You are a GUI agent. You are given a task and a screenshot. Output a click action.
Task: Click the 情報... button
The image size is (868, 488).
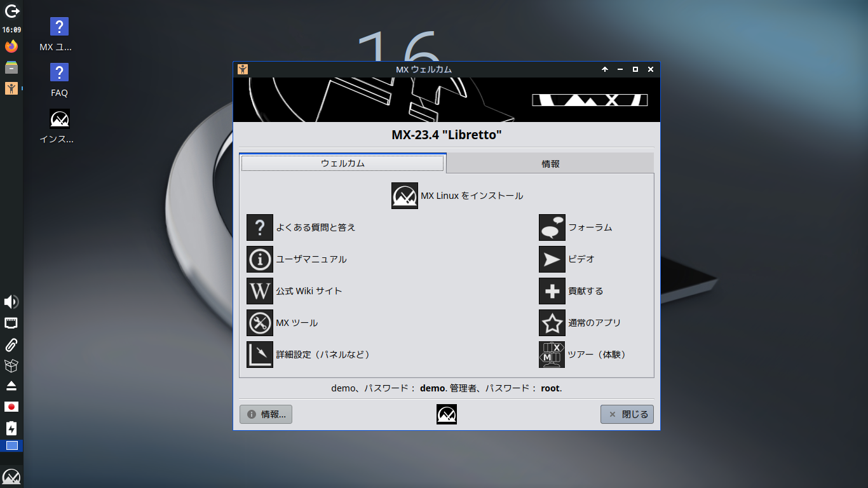[x=266, y=414]
